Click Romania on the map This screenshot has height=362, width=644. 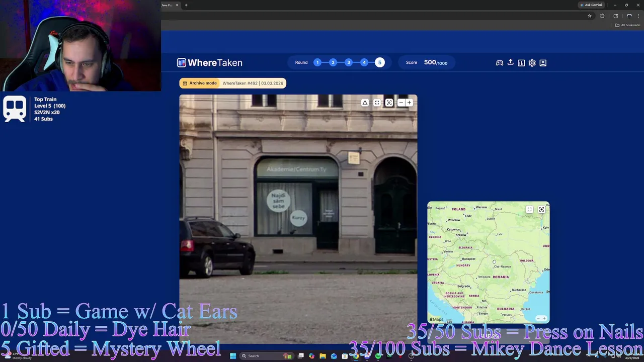click(x=501, y=277)
